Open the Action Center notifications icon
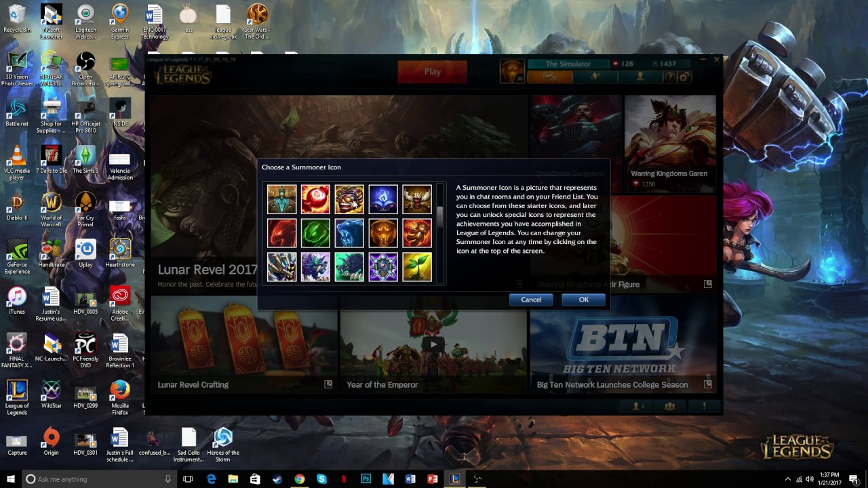The height and width of the screenshot is (488, 868). pos(854,479)
